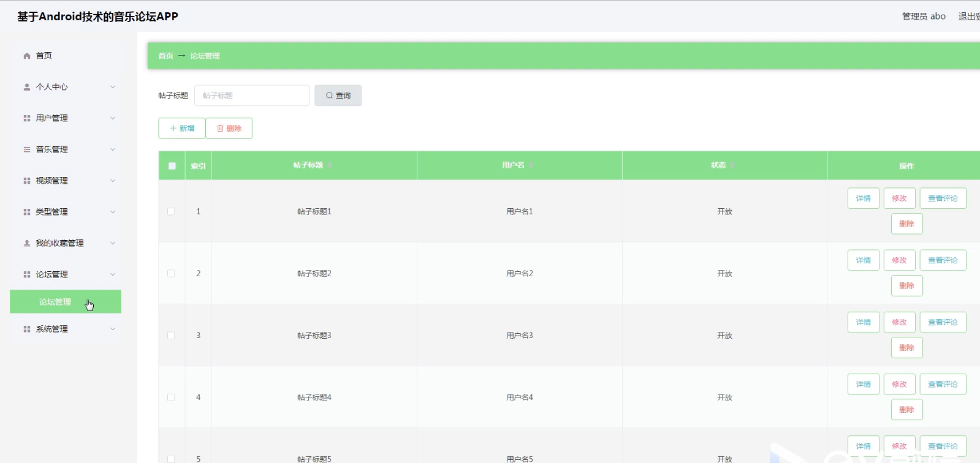This screenshot has width=980, height=463.
Task: Collapse the 论坛管理 chevron
Action: (x=113, y=274)
